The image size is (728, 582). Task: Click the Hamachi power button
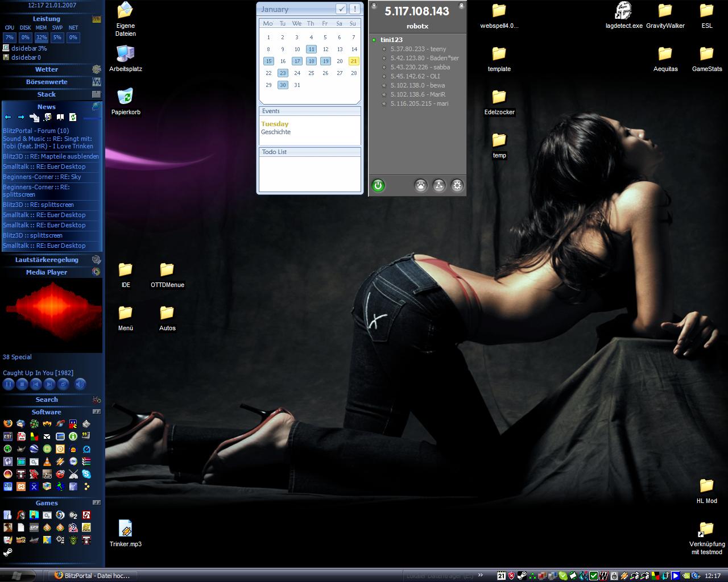click(378, 185)
